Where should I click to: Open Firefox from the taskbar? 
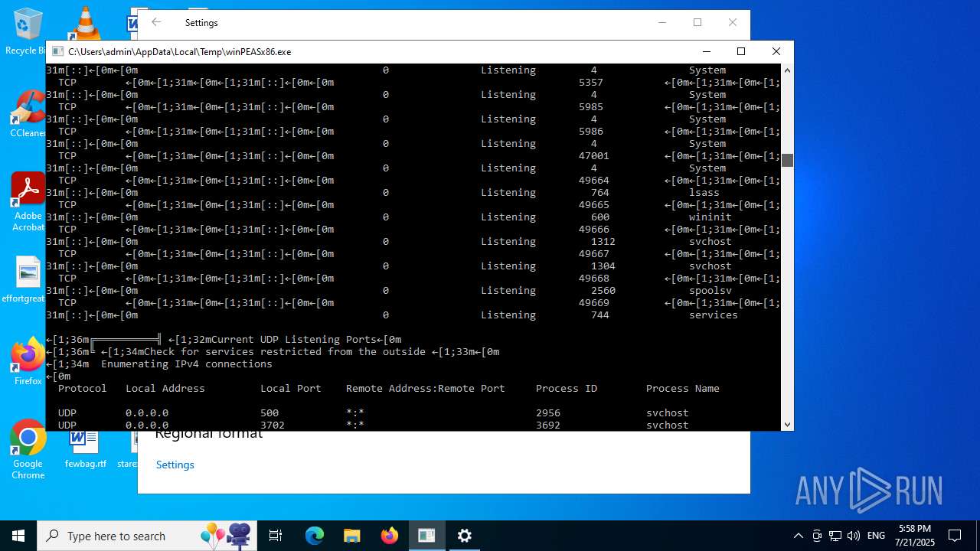[x=389, y=536]
